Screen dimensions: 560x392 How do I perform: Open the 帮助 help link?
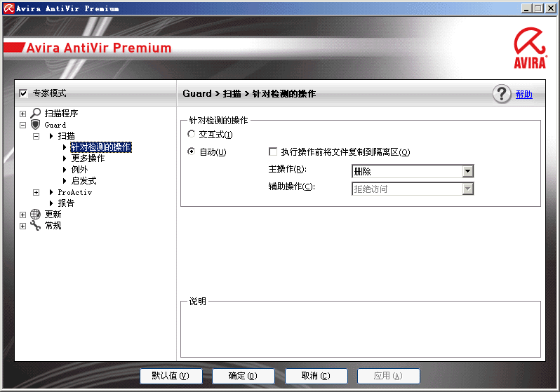point(524,94)
